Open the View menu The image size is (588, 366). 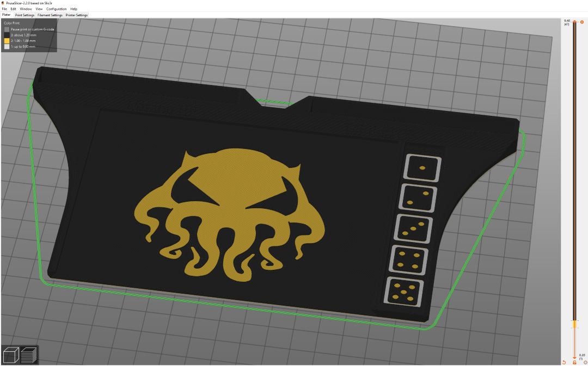(39, 9)
